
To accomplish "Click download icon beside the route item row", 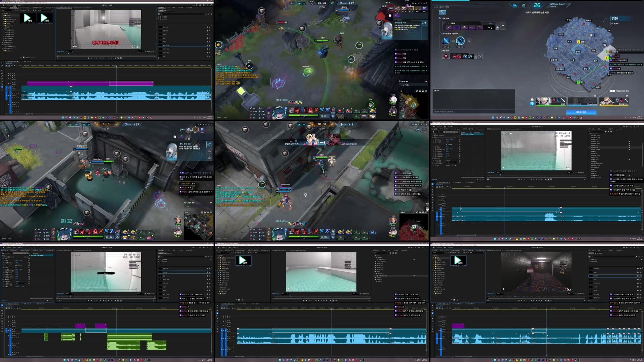I will [497, 27].
